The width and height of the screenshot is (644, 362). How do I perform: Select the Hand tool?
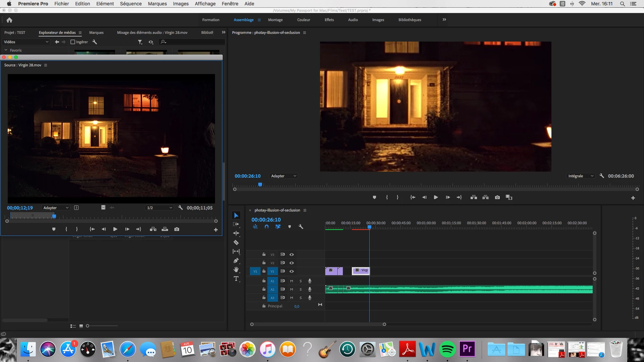coord(236,269)
